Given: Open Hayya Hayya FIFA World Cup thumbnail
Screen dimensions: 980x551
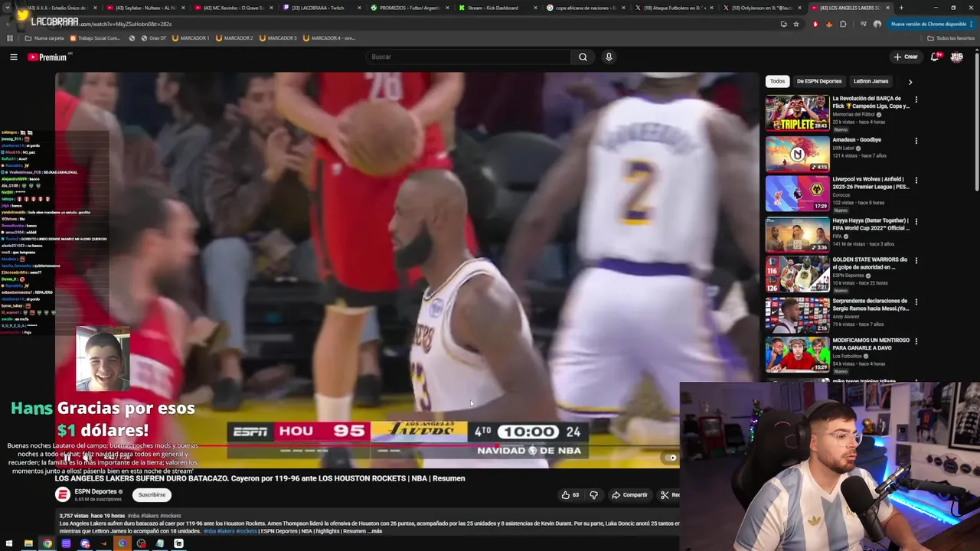Looking at the screenshot, I should [x=797, y=233].
